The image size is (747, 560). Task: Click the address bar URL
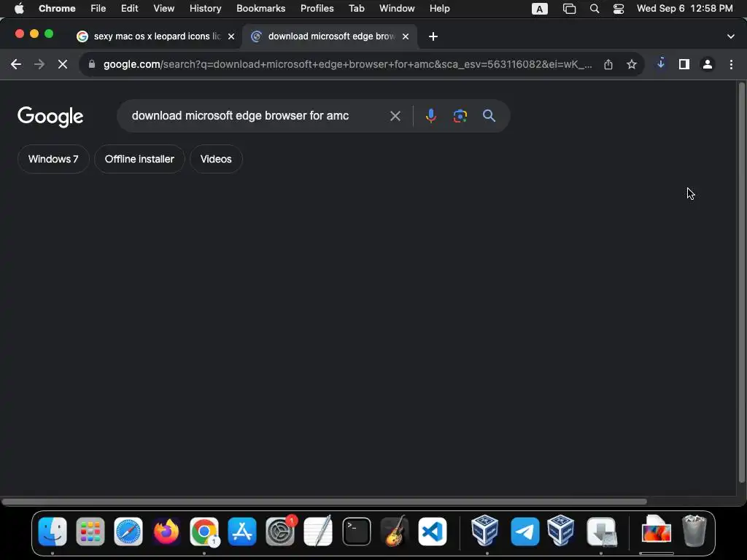pos(348,64)
